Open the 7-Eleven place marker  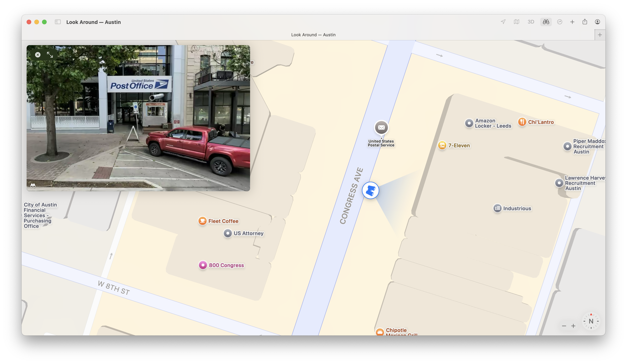pyautogui.click(x=442, y=145)
